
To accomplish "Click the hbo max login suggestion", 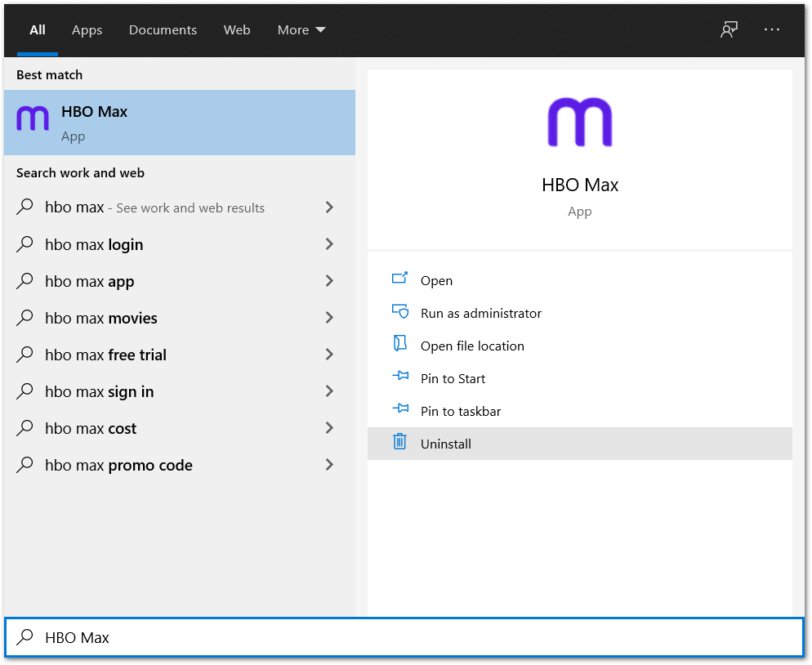I will [x=180, y=244].
